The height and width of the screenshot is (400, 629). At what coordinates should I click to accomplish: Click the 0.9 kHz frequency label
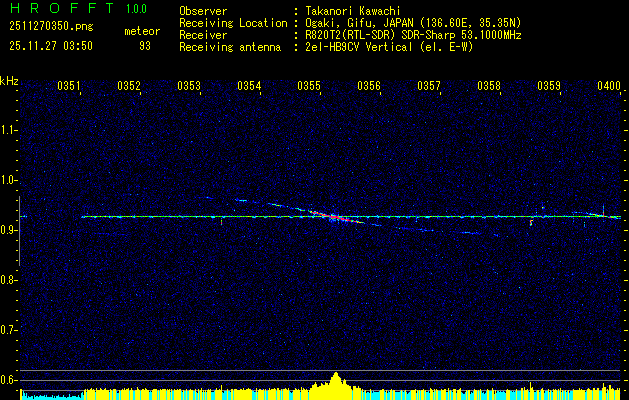tap(8, 230)
